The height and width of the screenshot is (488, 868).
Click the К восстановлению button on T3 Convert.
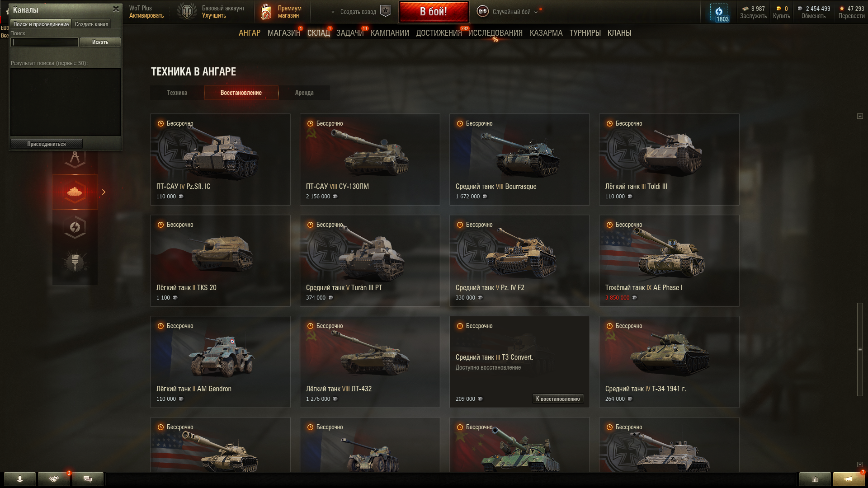click(558, 399)
